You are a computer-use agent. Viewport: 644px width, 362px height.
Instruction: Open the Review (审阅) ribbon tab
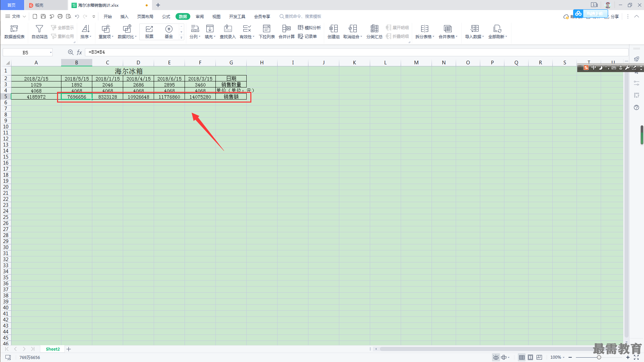click(x=200, y=16)
